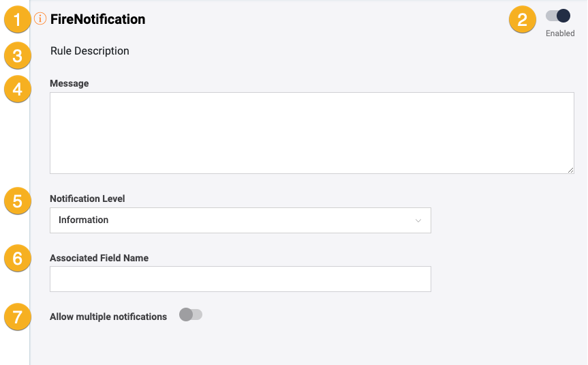
Task: Click the yellow number 7 badge
Action: point(17,317)
